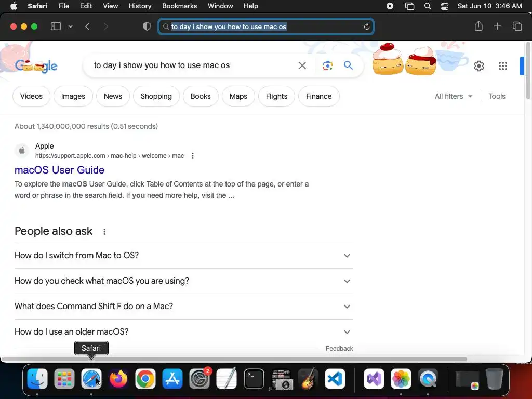Expand 'What does Command Shift F do on a Mac?'
This screenshot has height=399, width=532.
[183, 307]
